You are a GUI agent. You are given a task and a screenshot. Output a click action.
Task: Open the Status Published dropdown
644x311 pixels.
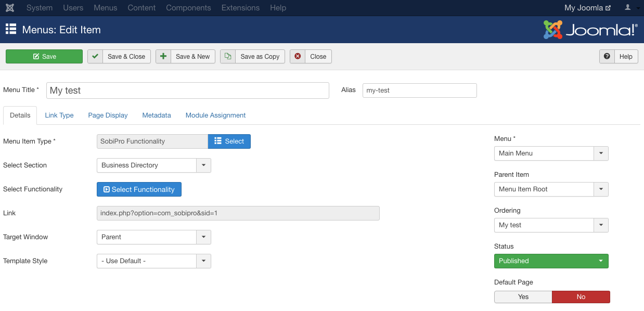[551, 261]
